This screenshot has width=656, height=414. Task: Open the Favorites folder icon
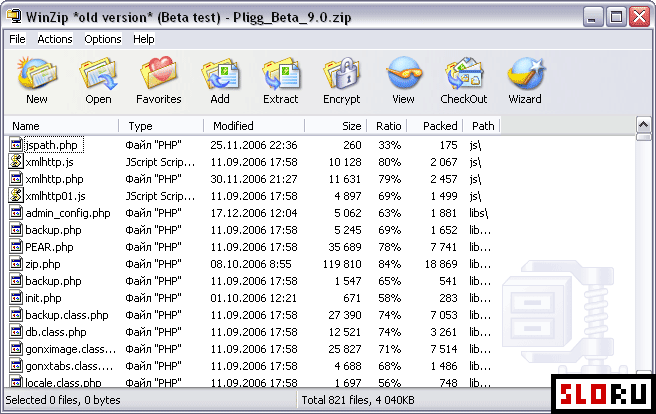159,74
